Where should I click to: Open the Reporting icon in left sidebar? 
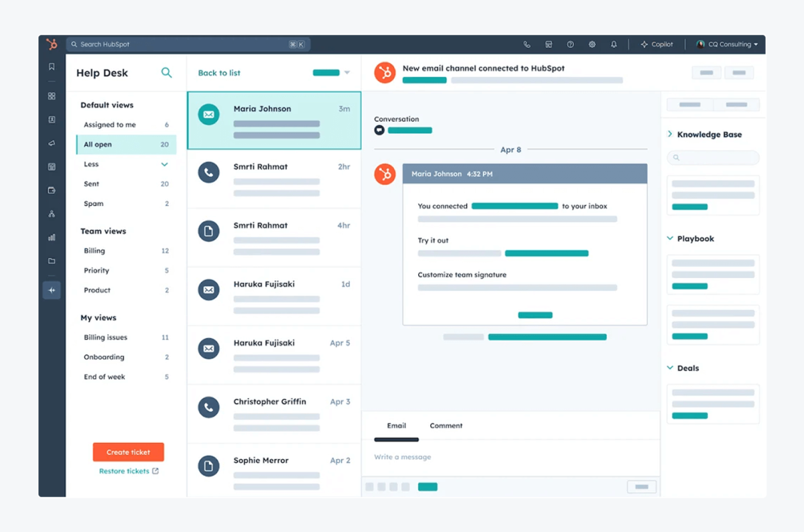click(x=52, y=237)
